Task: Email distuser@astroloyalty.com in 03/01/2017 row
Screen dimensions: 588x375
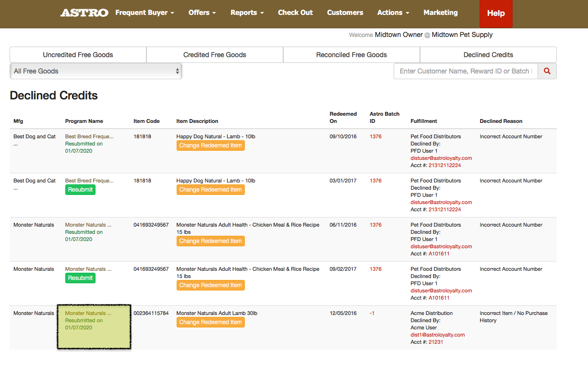Action: (x=441, y=202)
